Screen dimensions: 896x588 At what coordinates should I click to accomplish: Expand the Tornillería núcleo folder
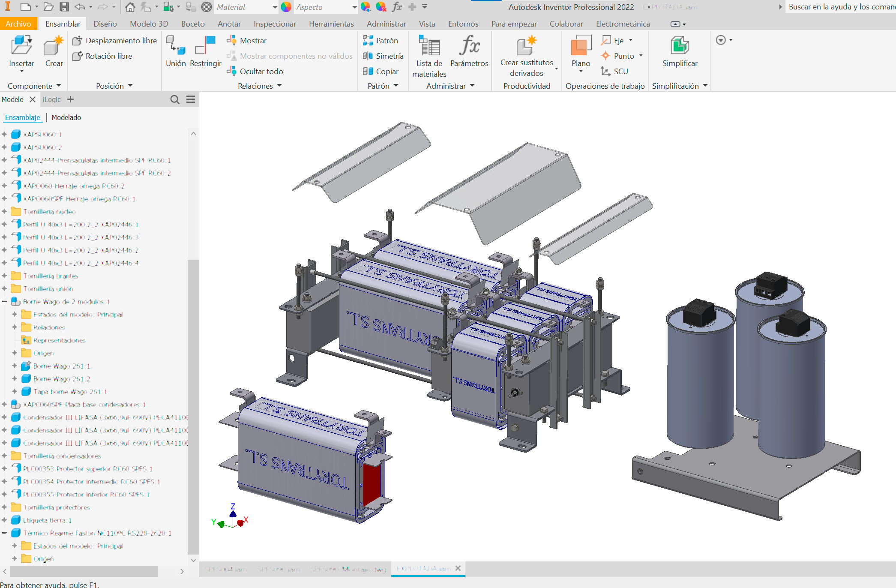(4, 212)
